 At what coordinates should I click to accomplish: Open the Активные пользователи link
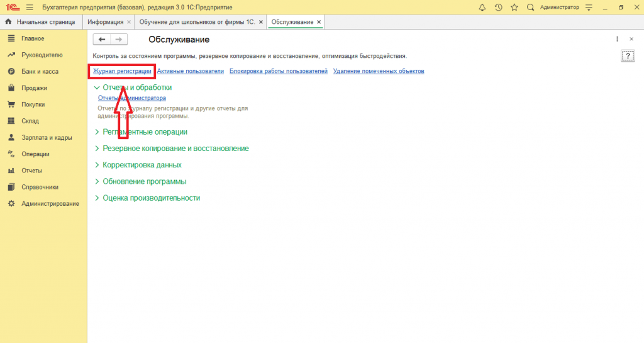click(x=190, y=71)
